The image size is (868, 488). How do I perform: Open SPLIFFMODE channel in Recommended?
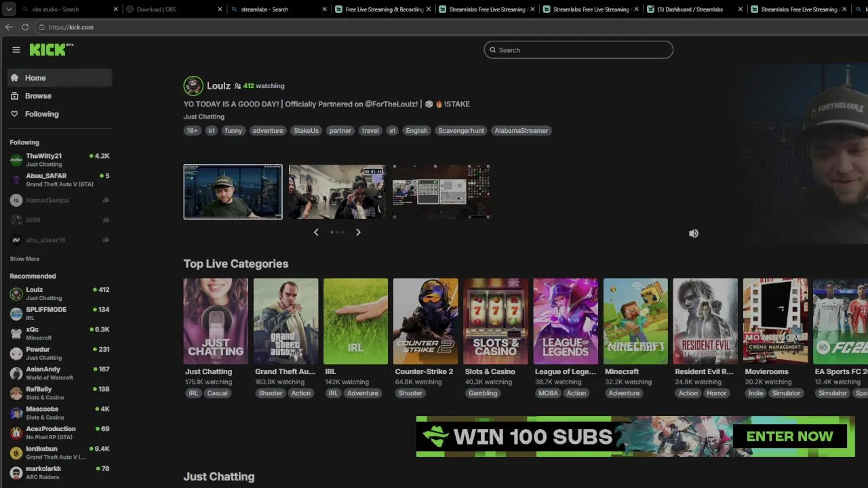click(60, 313)
